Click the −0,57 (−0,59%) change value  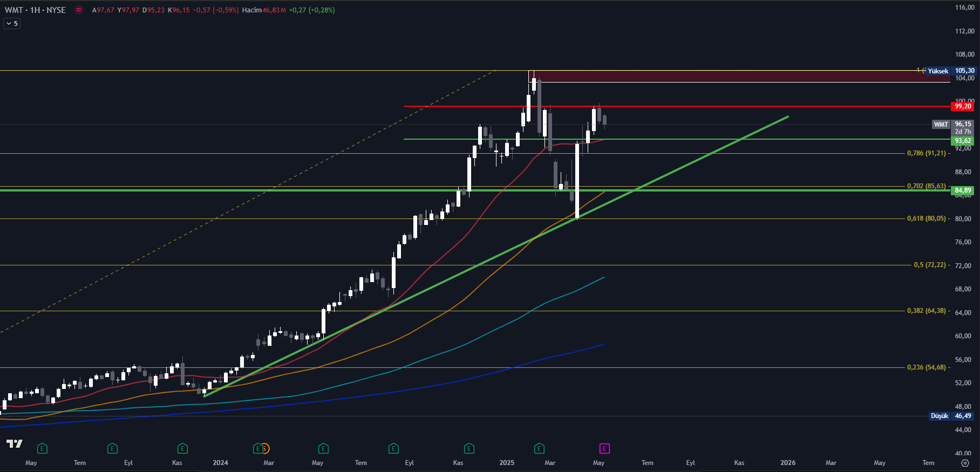(216, 10)
